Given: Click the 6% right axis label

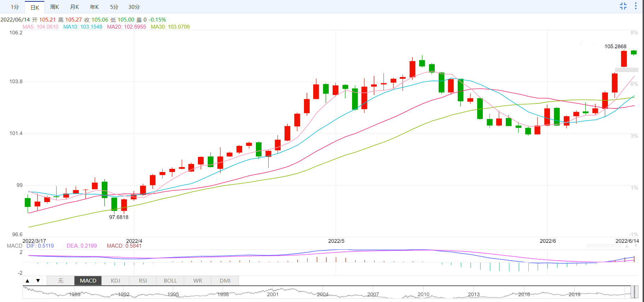Looking at the screenshot, I should 634,84.
